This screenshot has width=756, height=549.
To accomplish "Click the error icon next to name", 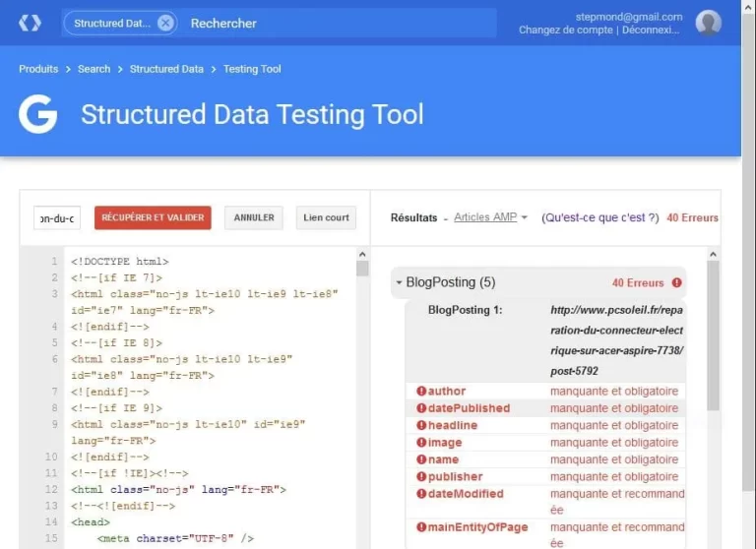I will coord(421,459).
